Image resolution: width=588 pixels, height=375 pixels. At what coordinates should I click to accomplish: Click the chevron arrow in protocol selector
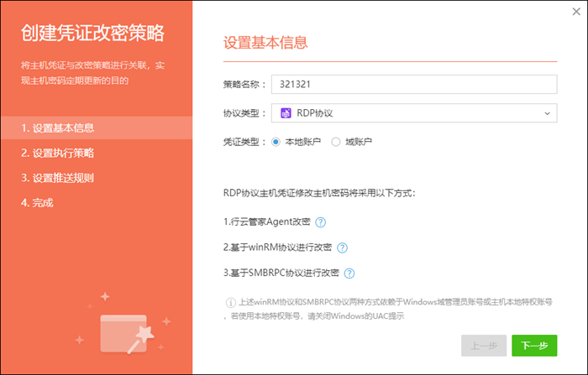tap(548, 112)
